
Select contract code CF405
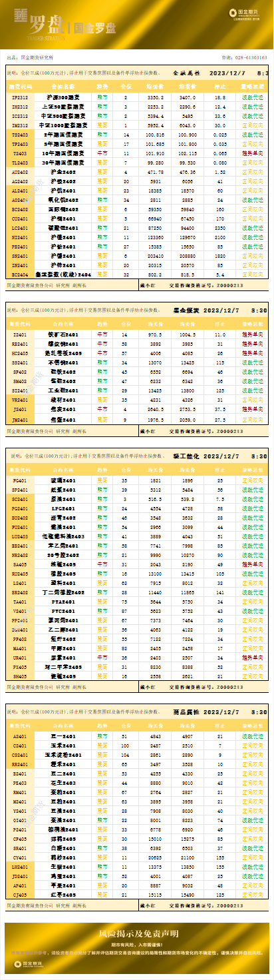(20, 839)
